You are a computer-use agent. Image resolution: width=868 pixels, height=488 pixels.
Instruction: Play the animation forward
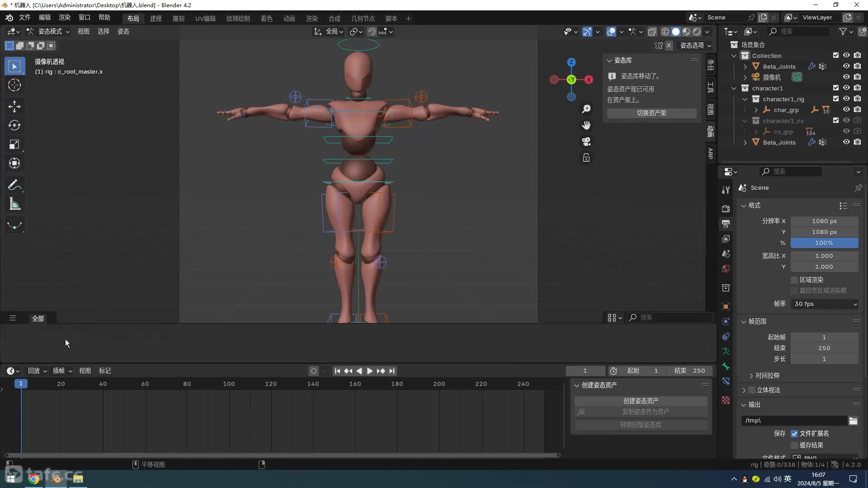370,371
